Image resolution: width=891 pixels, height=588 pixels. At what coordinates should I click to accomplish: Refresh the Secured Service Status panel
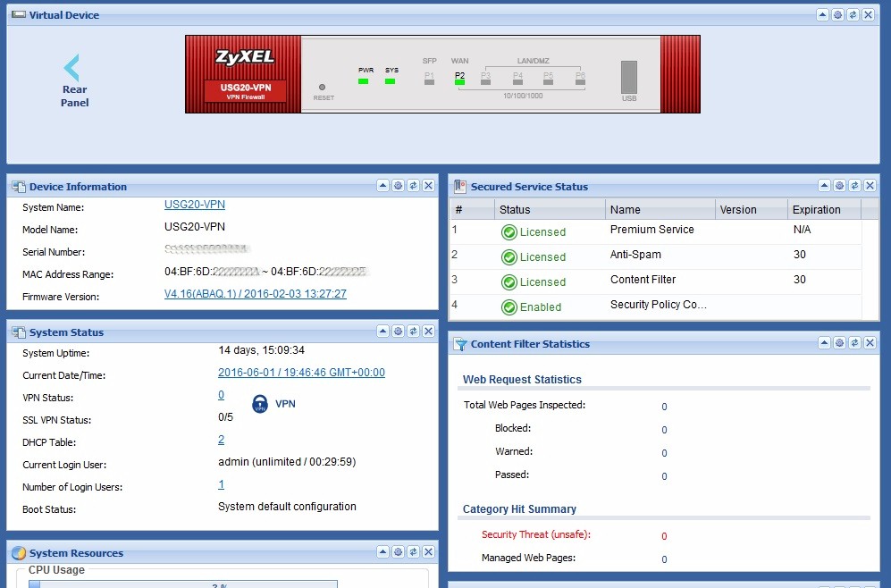855,185
